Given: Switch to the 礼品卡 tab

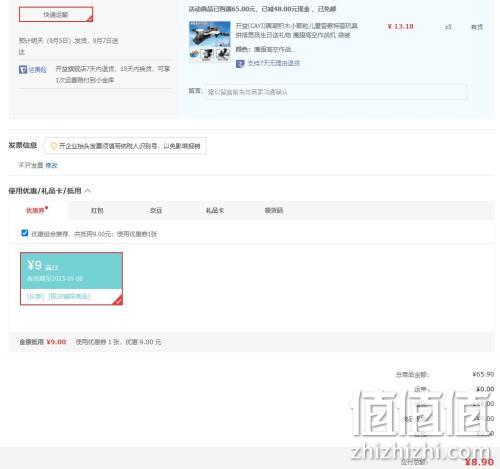Looking at the screenshot, I should (215, 210).
